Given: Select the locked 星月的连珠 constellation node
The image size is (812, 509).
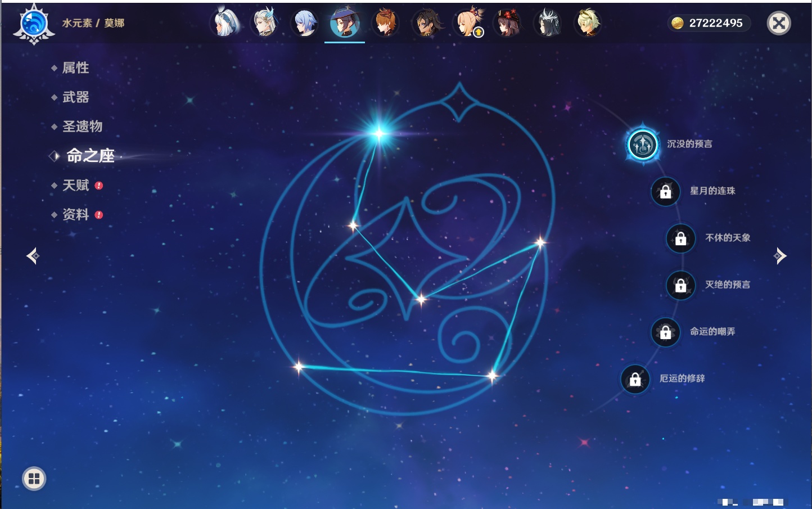Looking at the screenshot, I should click(x=666, y=191).
